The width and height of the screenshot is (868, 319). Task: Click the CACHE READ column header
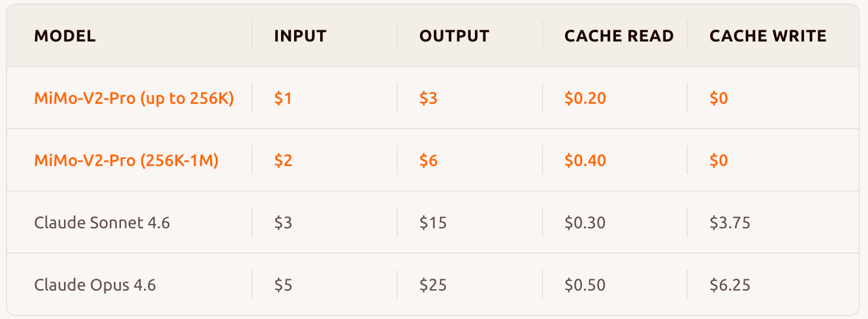[618, 36]
